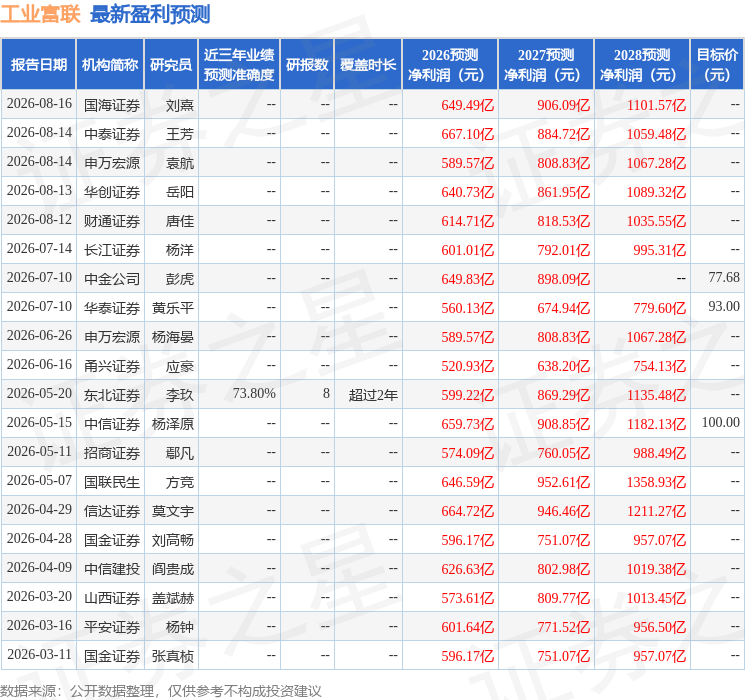Click the 超过2年 coverage cell
This screenshot has height=700, width=745.
(373, 395)
